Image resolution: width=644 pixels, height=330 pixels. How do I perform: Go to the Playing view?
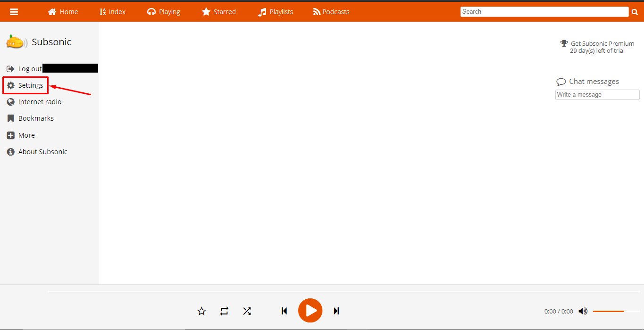pyautogui.click(x=164, y=12)
